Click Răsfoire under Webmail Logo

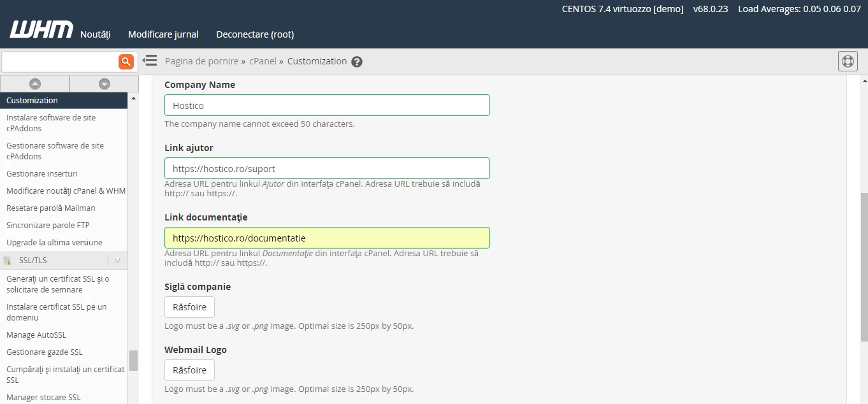(189, 370)
